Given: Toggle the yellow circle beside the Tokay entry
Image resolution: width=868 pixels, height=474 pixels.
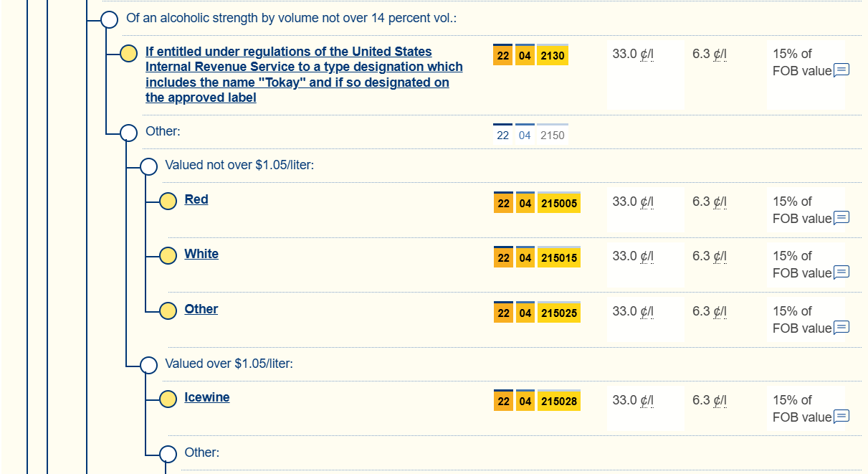Looking at the screenshot, I should pos(129,54).
